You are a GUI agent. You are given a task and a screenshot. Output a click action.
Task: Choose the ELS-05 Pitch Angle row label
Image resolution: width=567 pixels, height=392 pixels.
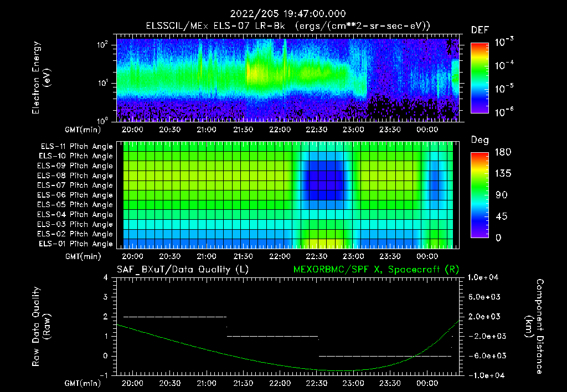click(75, 205)
